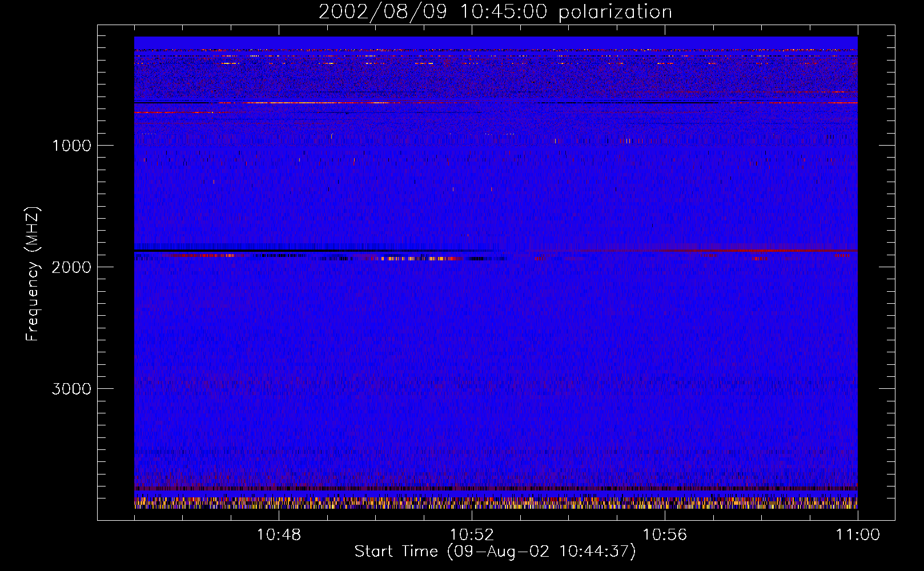This screenshot has height=571, width=924.
Task: Click the 1000 frequency tick label
Action: tap(71, 145)
